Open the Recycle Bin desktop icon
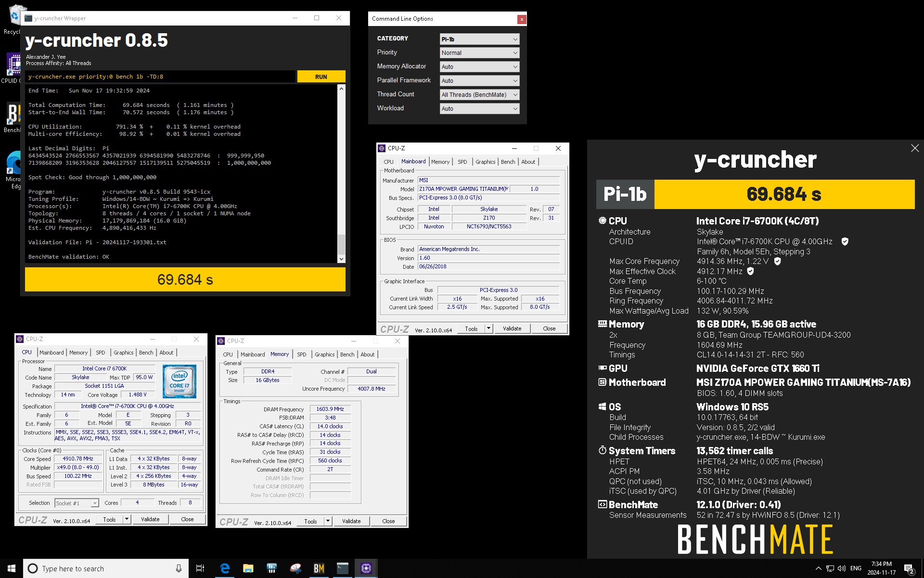The height and width of the screenshot is (578, 924). coord(13,19)
